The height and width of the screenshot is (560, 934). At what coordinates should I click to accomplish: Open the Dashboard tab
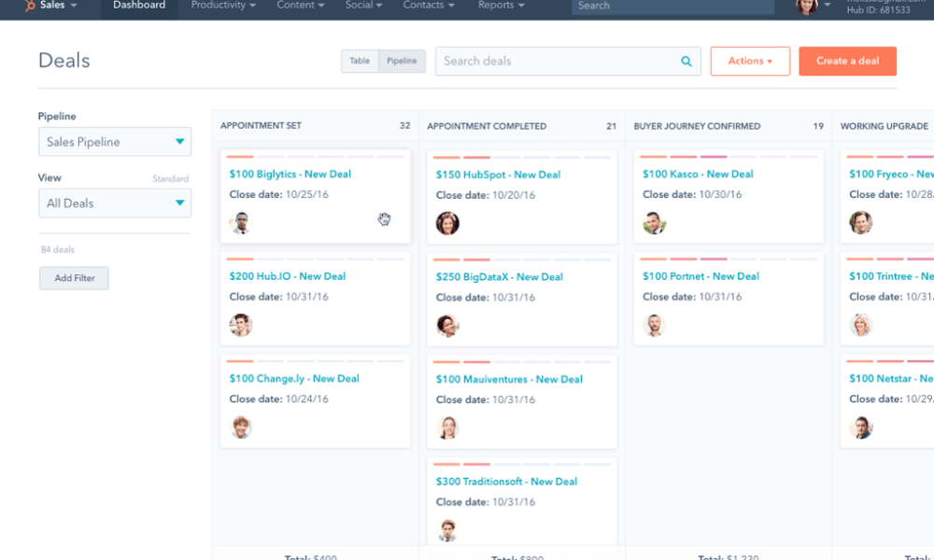[139, 6]
